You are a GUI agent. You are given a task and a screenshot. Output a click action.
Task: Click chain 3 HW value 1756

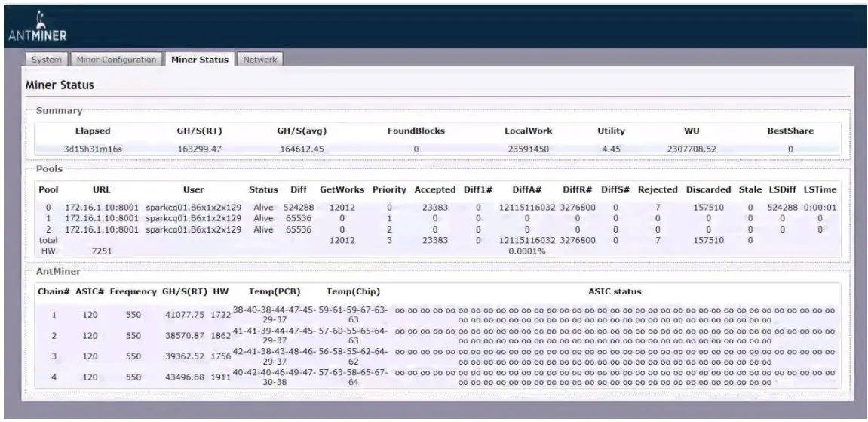coord(220,356)
